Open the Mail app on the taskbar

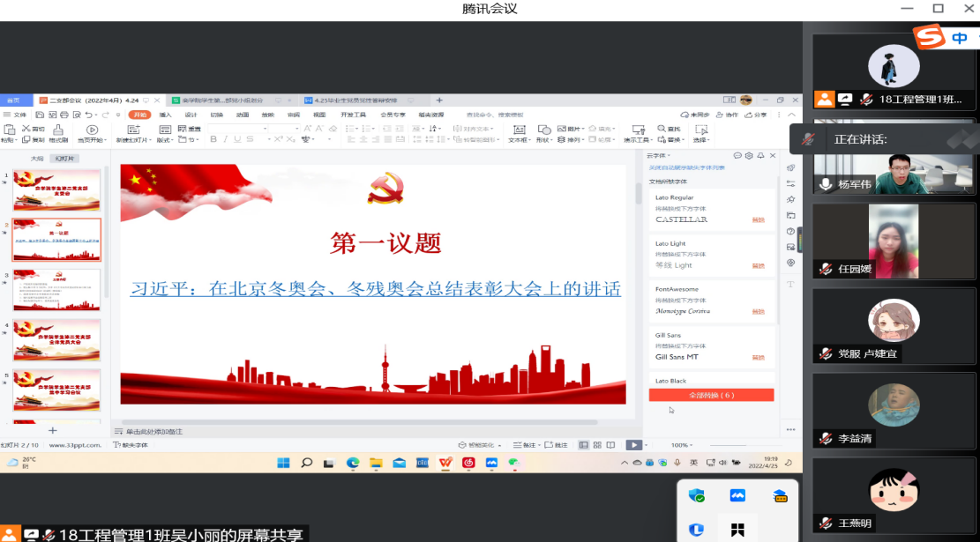coord(399,463)
